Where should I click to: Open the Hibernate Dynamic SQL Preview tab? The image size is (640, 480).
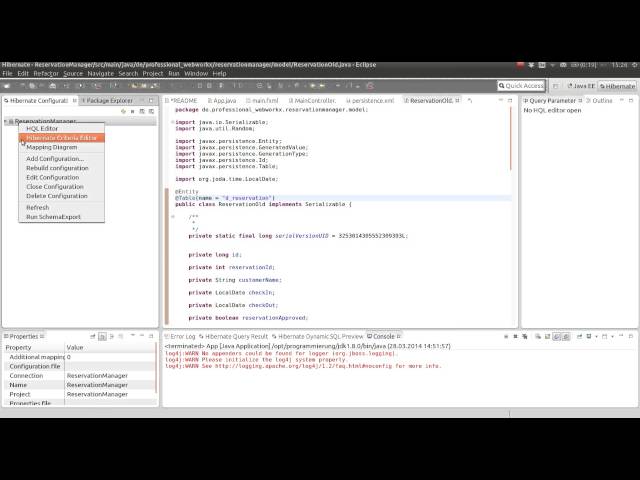point(318,336)
